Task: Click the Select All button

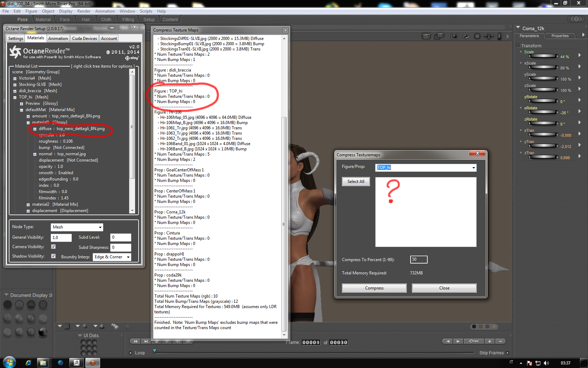Action: click(x=356, y=182)
